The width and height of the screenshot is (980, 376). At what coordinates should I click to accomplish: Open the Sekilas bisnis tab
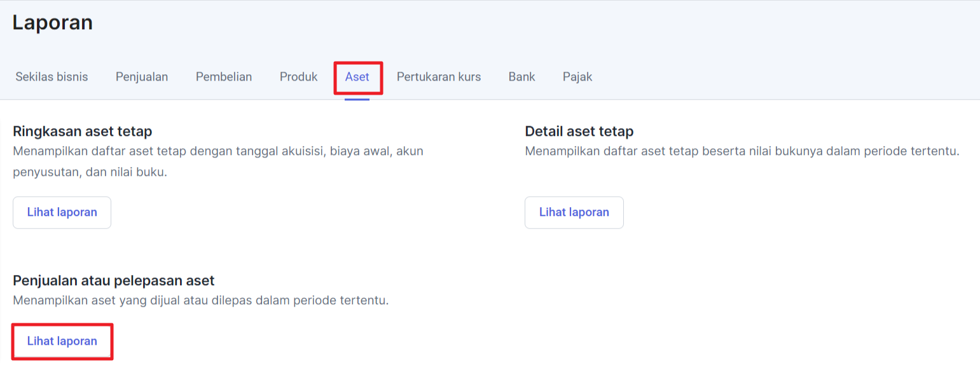[52, 77]
